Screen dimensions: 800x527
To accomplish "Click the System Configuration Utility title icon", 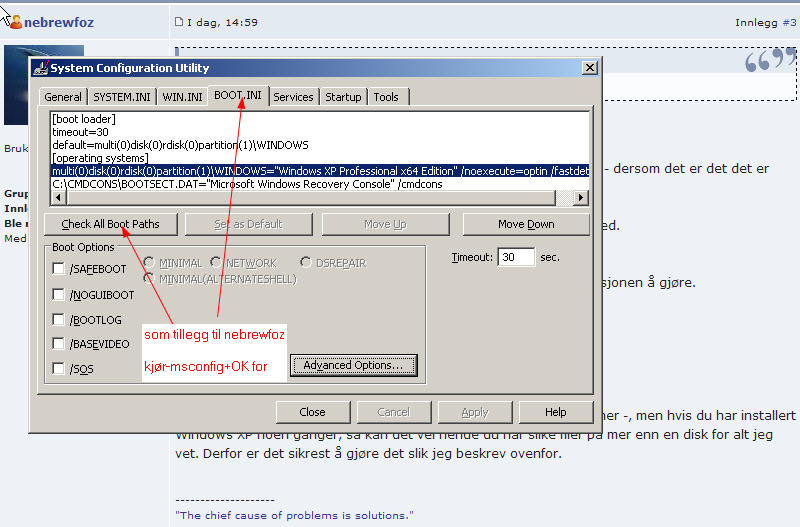I will [x=41, y=68].
